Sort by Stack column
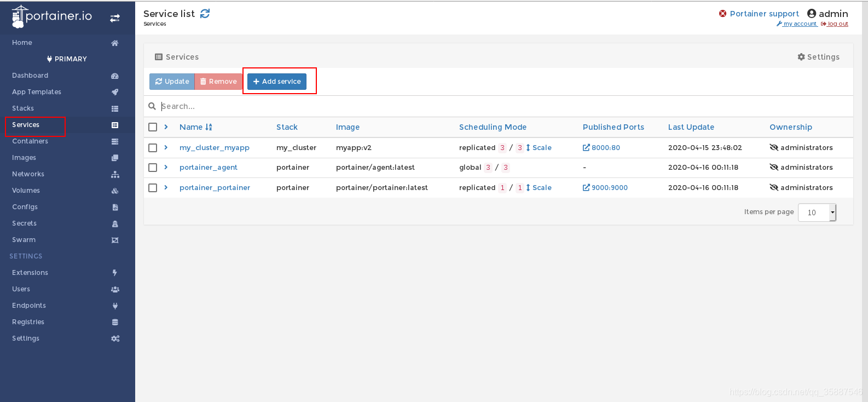This screenshot has width=868, height=402. [x=287, y=127]
